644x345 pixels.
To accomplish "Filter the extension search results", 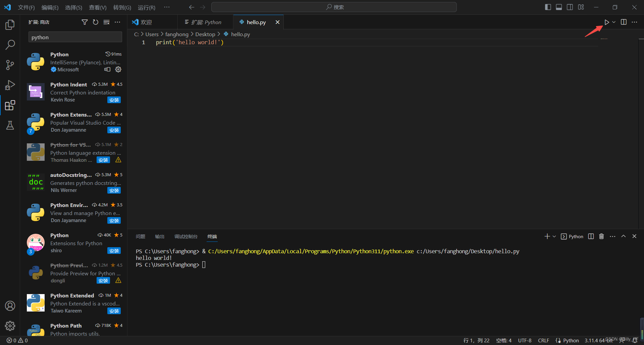I will pos(84,22).
